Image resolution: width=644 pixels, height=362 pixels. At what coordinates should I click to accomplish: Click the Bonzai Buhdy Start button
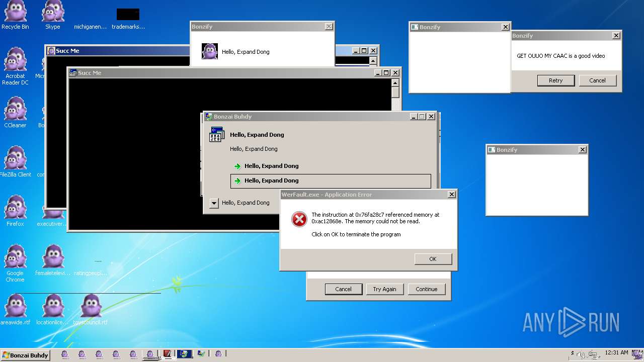click(25, 355)
